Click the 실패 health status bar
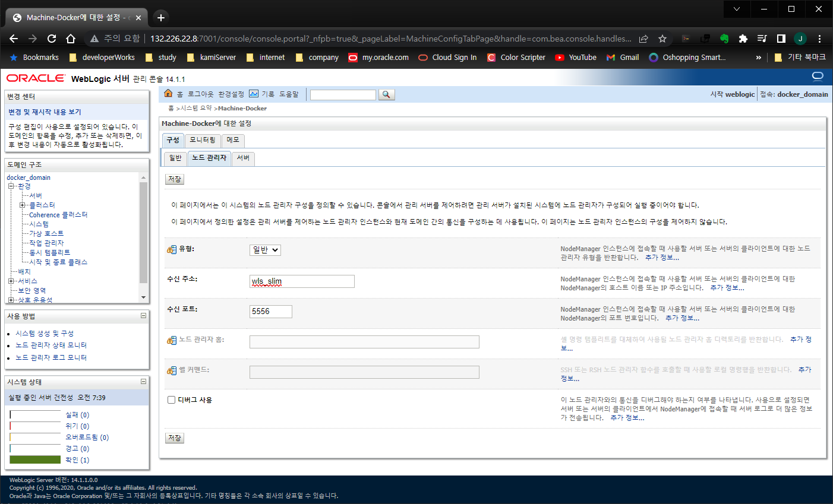Viewport: 833px width, 504px height. pyautogui.click(x=36, y=415)
